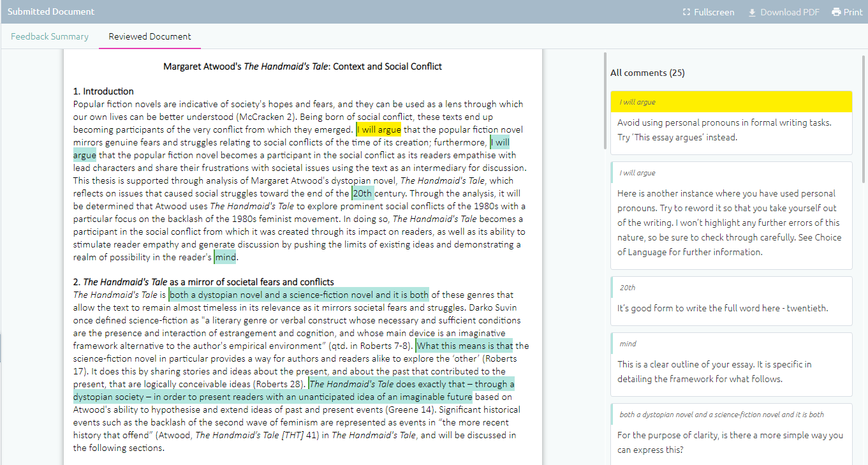
Task: Click comment text 'For the purpose of clarity'
Action: (x=730, y=443)
